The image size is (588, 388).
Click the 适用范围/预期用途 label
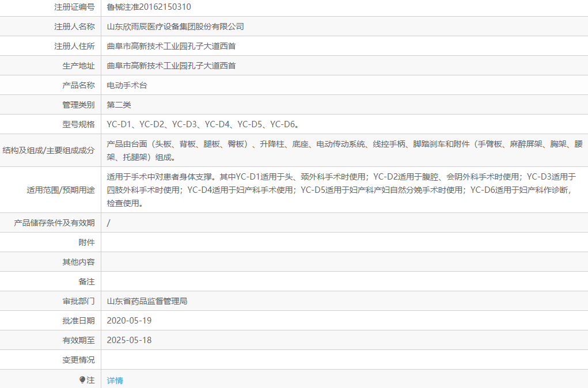(60, 190)
